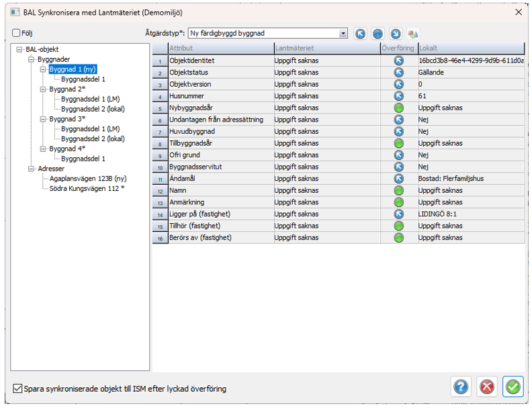
Task: Click the right-arrow transfer icon in the toolbar
Action: click(396, 33)
